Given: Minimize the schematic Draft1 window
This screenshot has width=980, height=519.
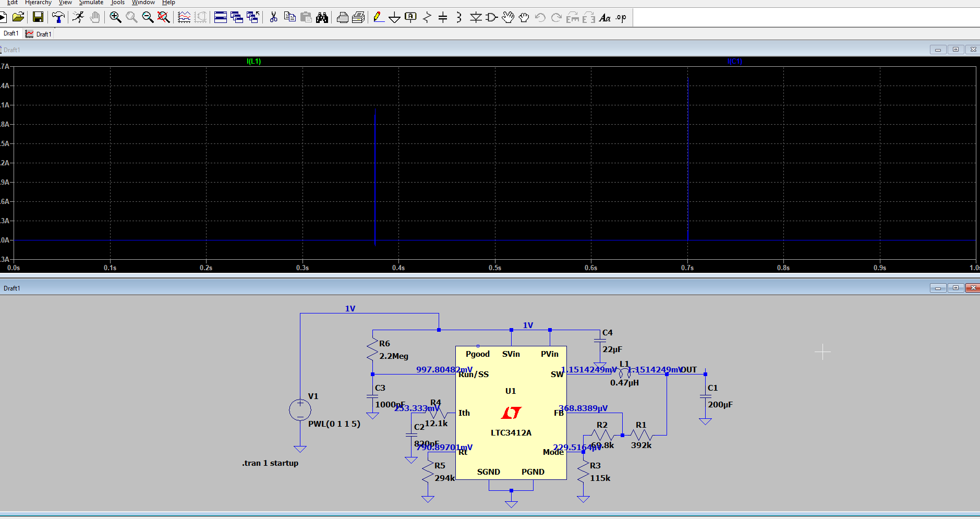Looking at the screenshot, I should [938, 288].
